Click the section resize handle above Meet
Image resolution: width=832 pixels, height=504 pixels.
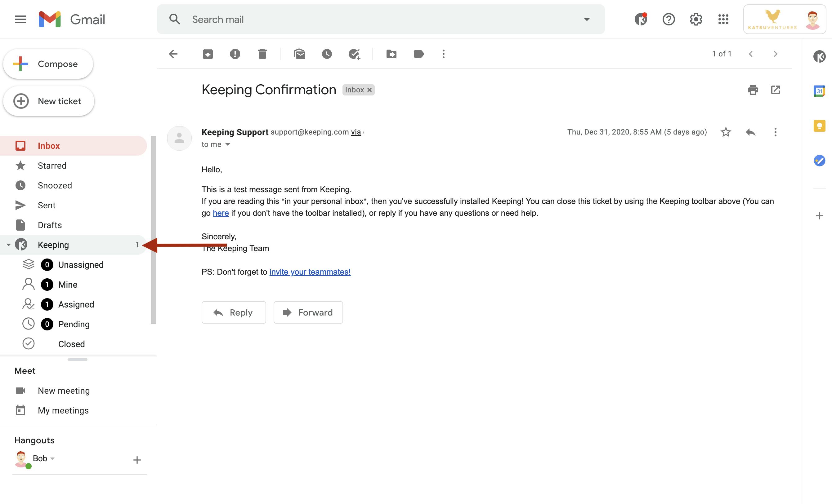77,360
